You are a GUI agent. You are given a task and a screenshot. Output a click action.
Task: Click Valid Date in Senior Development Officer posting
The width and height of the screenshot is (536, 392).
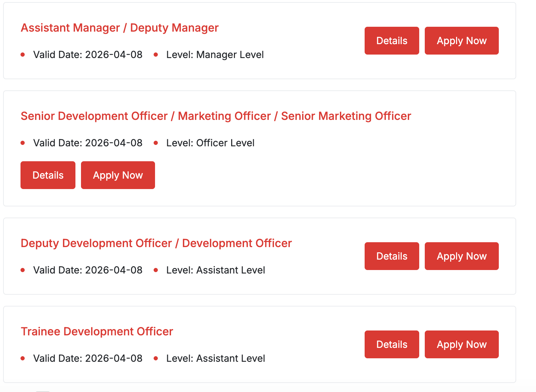(88, 143)
